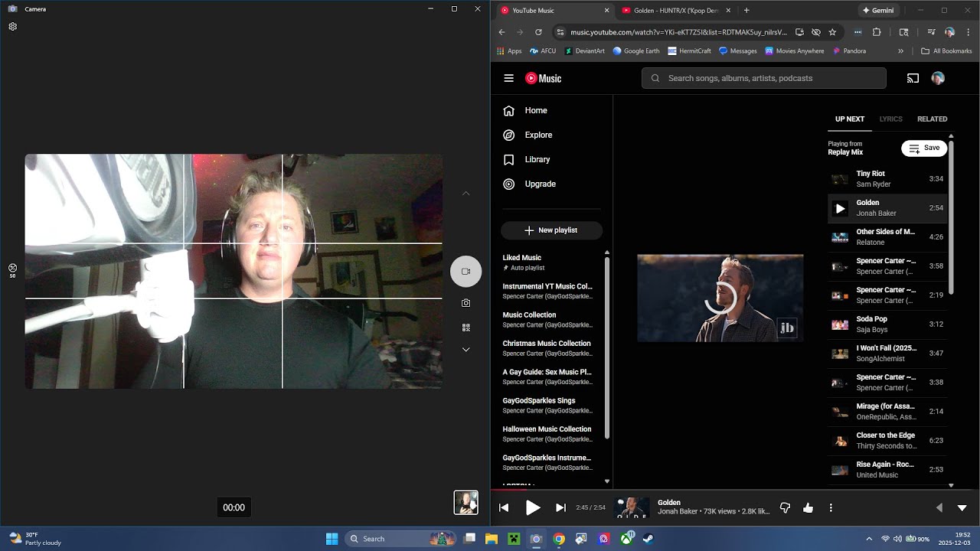The image size is (980, 551).
Task: Switch to photo mode in Camera
Action: [x=465, y=303]
